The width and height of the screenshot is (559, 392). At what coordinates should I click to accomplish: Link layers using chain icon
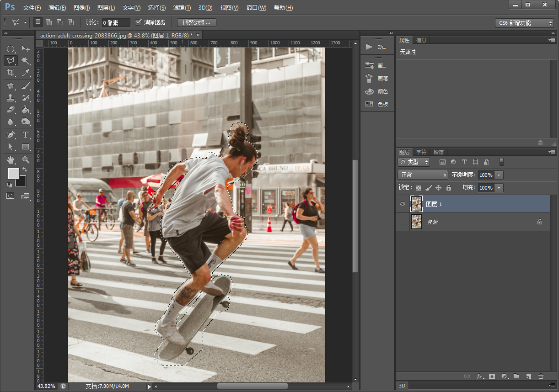(467, 376)
